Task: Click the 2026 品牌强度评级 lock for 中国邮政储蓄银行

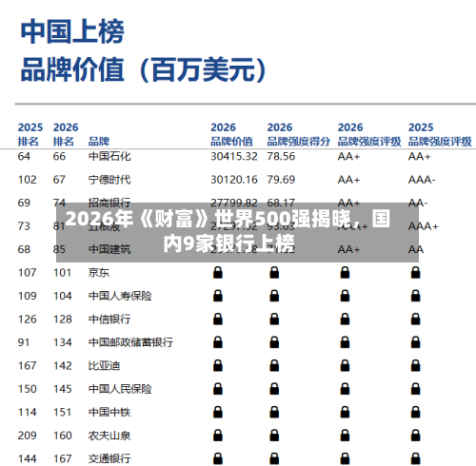Action: point(345,342)
